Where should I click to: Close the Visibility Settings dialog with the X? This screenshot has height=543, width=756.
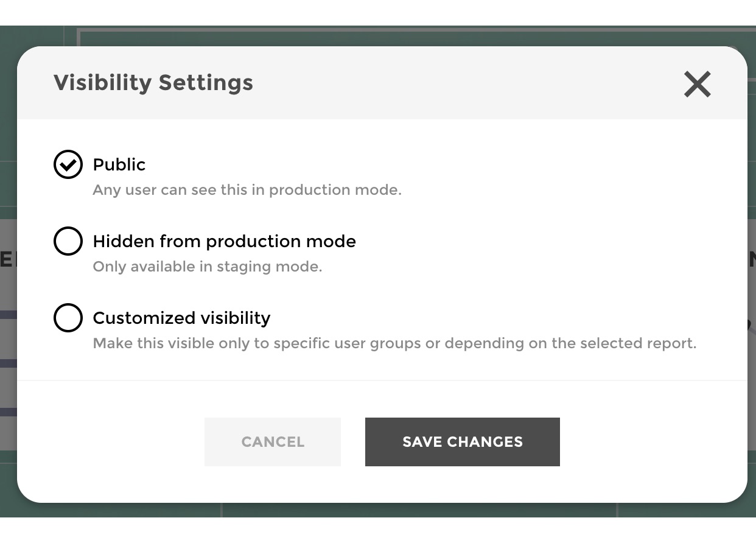coord(697,84)
